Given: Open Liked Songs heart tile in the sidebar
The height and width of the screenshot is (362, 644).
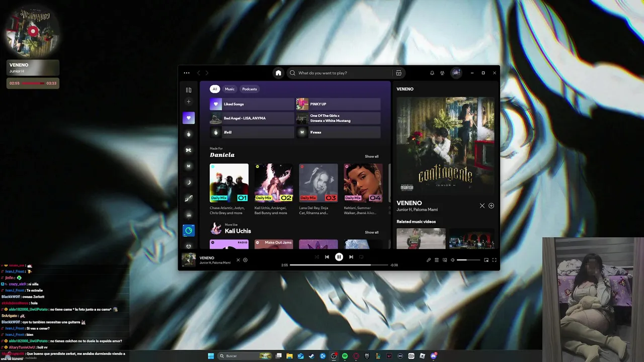Looking at the screenshot, I should click(189, 118).
